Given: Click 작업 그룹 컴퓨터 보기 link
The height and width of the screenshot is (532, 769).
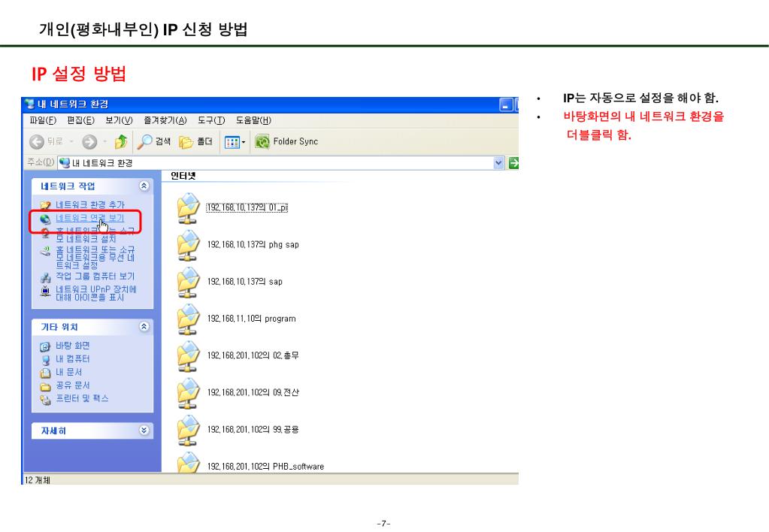Looking at the screenshot, I should click(x=95, y=276).
